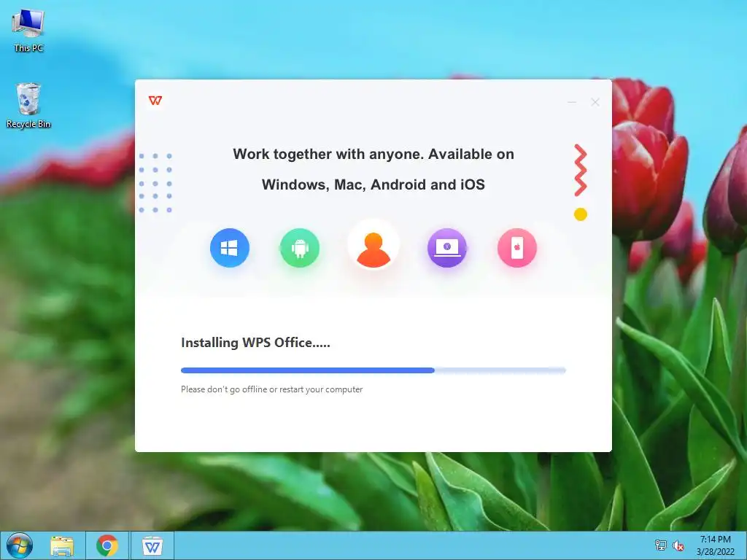Click the 'Work together with anyone' headline

(x=373, y=169)
